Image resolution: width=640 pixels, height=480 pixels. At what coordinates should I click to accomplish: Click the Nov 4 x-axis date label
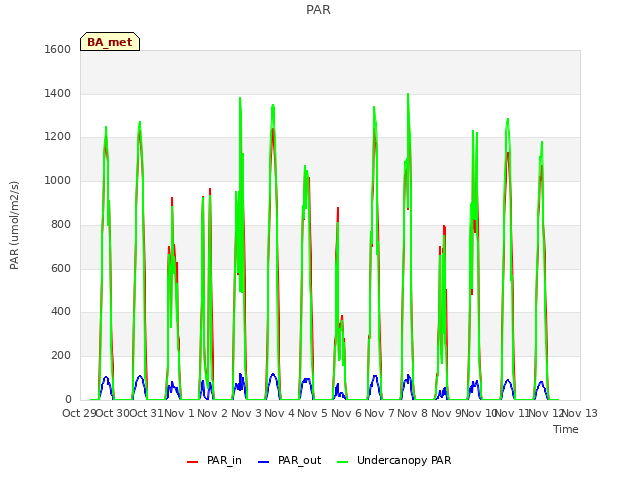[279, 413]
